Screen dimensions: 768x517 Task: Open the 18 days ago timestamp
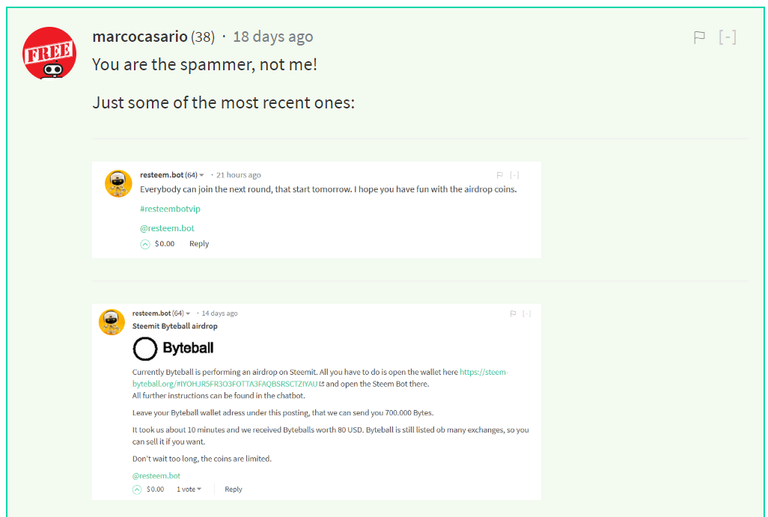[x=273, y=37]
